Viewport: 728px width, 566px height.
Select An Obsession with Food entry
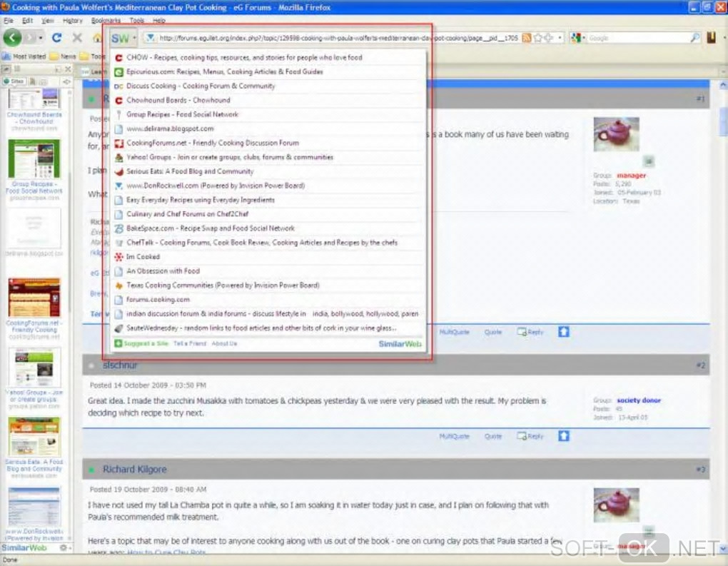[268, 271]
